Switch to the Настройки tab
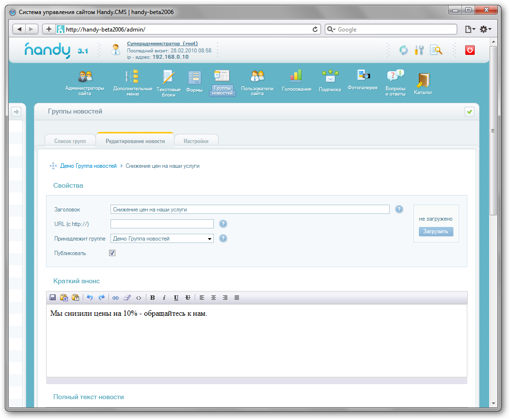 pos(196,141)
